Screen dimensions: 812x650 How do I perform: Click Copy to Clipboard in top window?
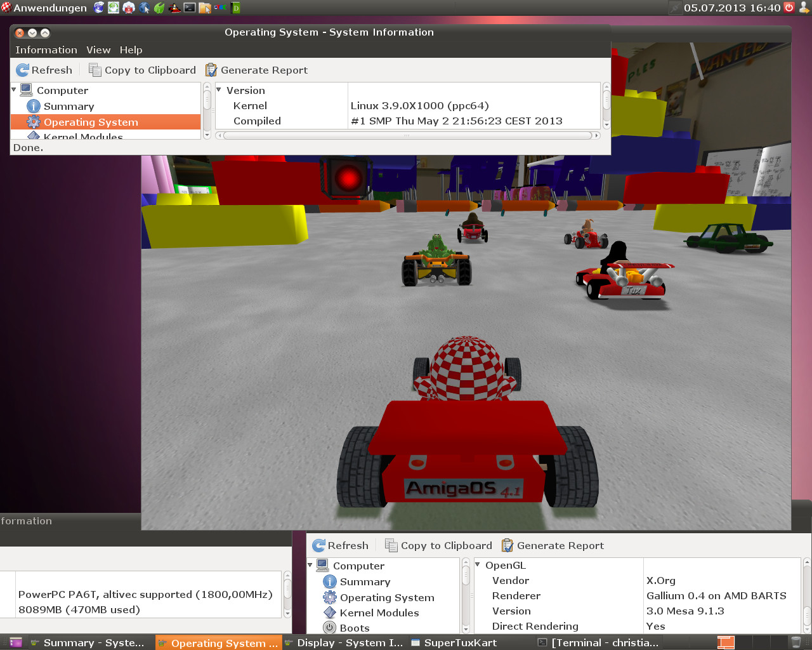click(142, 70)
